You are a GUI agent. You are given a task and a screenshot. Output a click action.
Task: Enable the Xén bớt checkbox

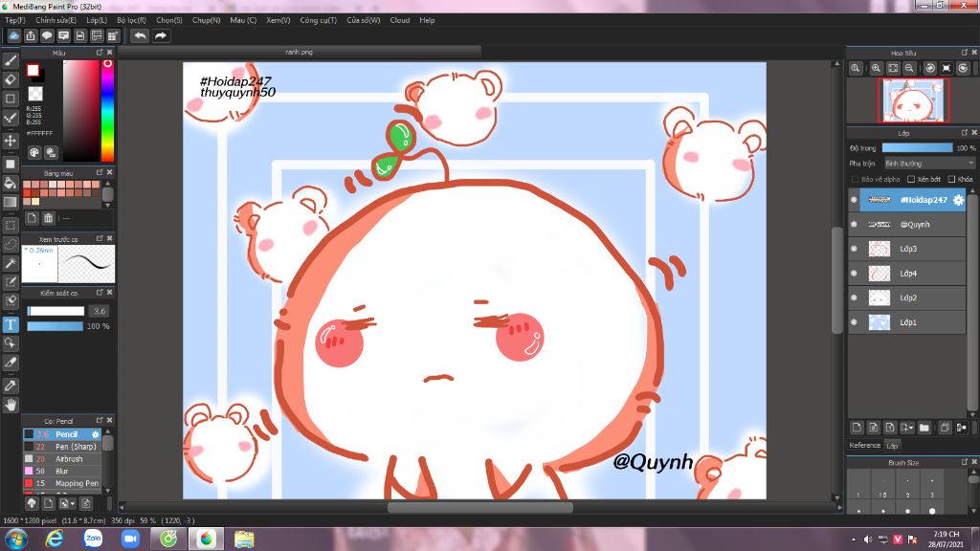pos(911,179)
